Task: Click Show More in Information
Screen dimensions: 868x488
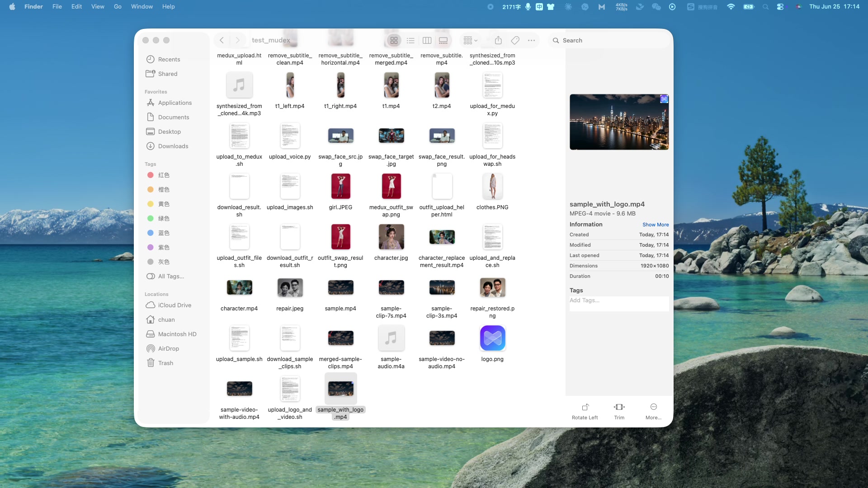Action: click(x=656, y=225)
